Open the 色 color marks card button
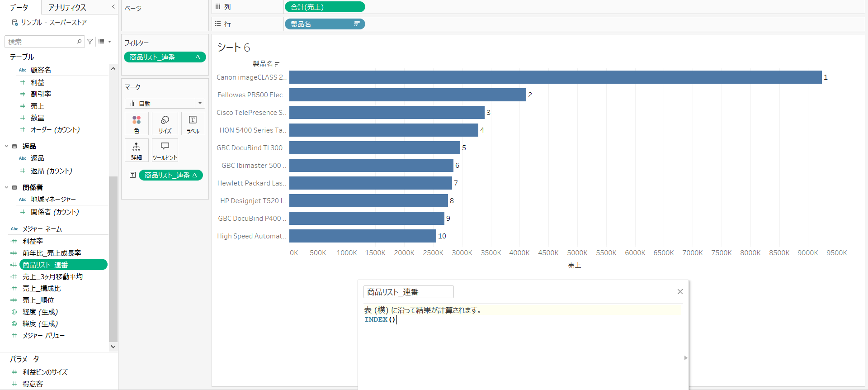 [x=137, y=124]
